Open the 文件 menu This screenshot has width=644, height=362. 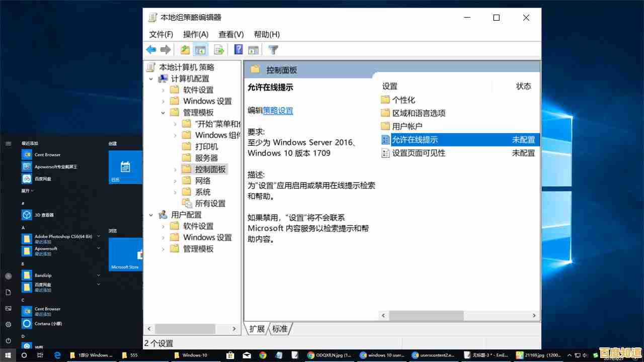(x=161, y=34)
